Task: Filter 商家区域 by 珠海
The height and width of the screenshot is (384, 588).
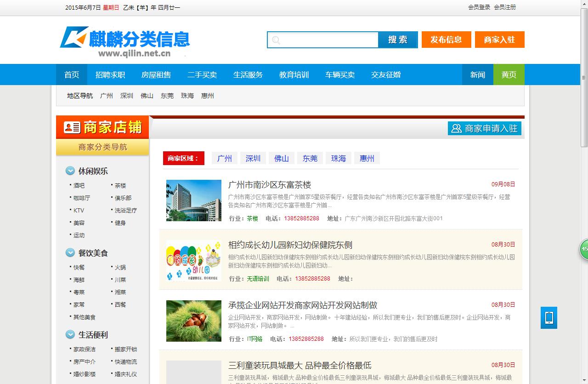Action: (339, 158)
